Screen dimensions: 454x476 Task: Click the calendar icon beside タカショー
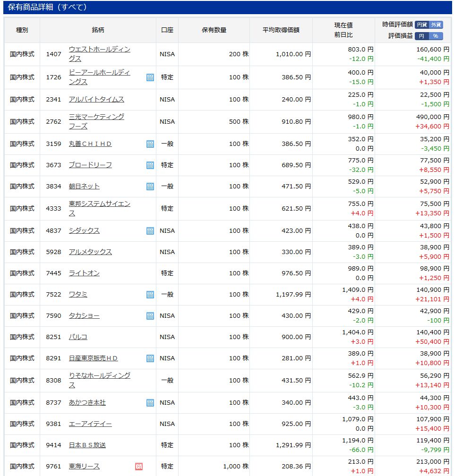[150, 316]
